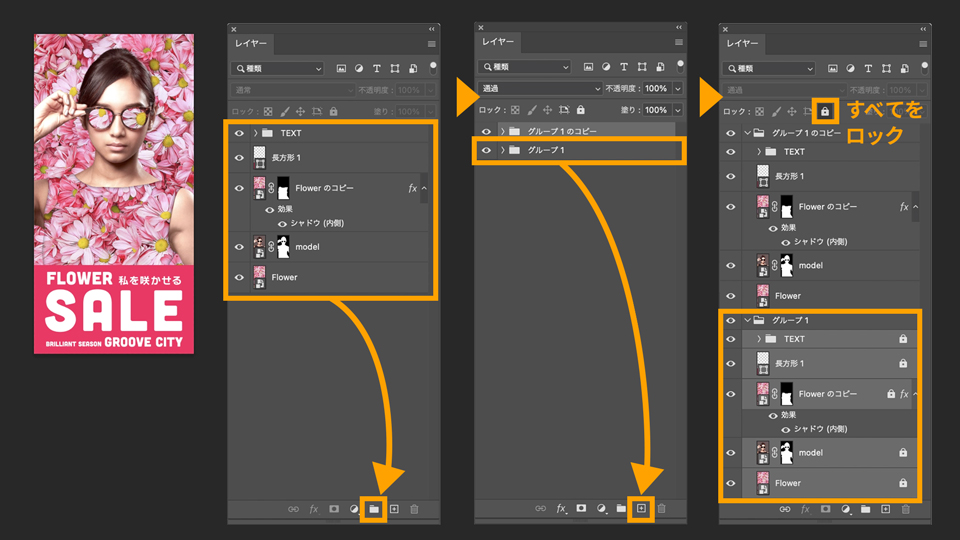
Task: Click padlock on locked model layer in right panel
Action: coord(902,452)
